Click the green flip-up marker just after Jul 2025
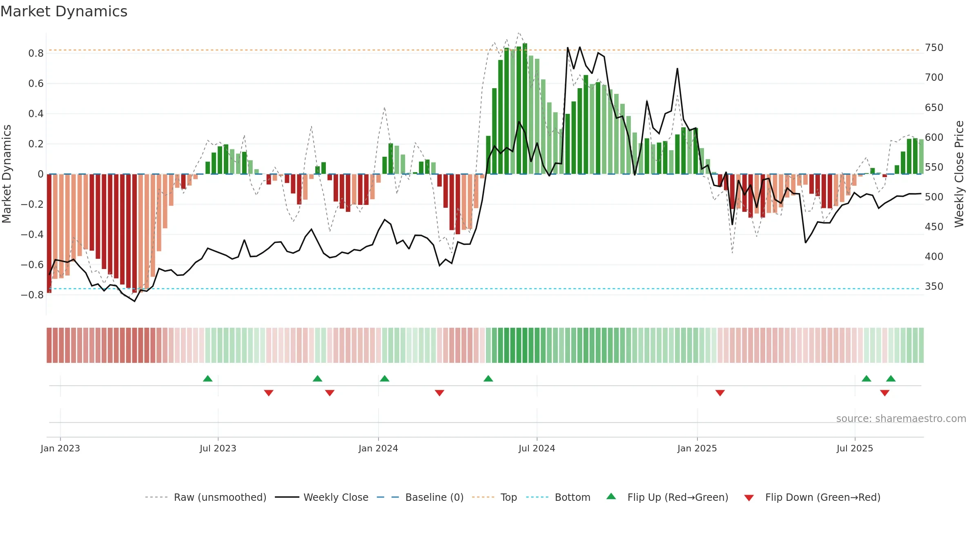Image resolution: width=980 pixels, height=551 pixels. pyautogui.click(x=866, y=378)
